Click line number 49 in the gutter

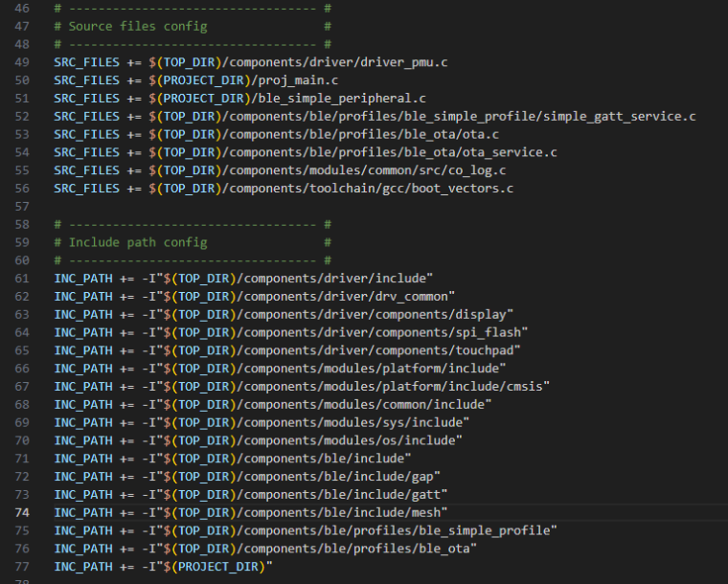tap(23, 62)
